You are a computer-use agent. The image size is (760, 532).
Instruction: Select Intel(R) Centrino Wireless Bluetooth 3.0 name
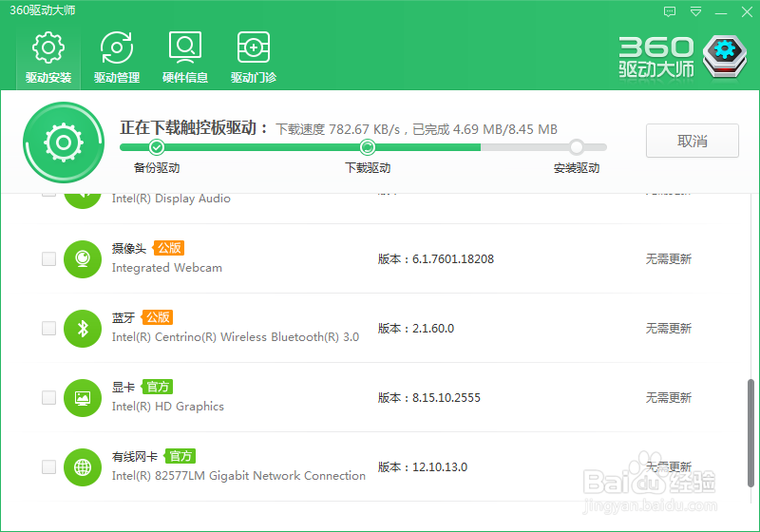pos(235,336)
